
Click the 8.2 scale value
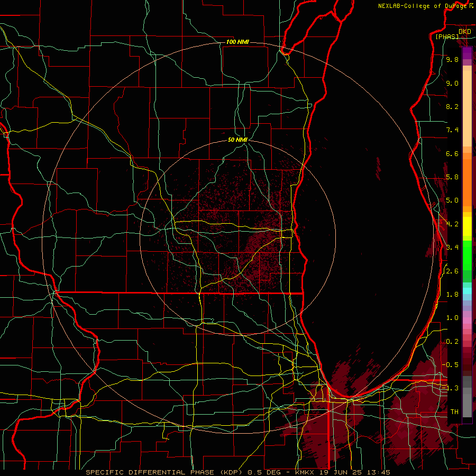(452, 106)
